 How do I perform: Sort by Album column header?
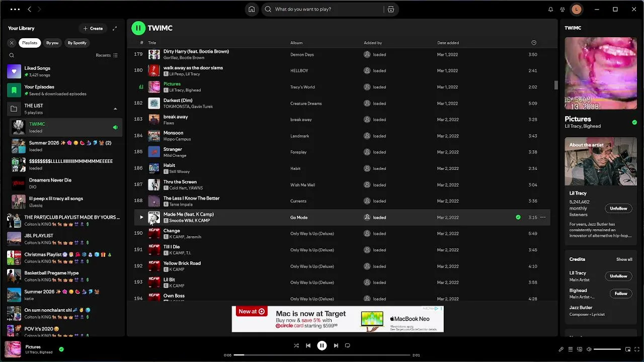click(296, 43)
